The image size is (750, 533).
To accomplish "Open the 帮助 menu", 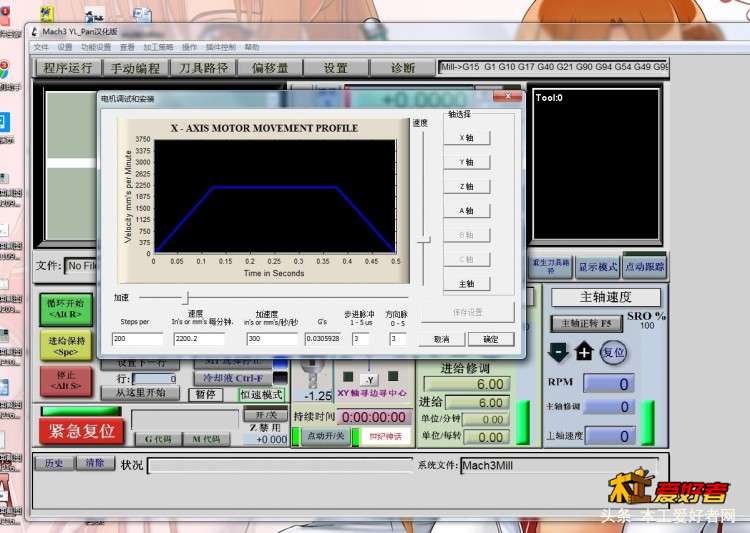I will [x=252, y=47].
